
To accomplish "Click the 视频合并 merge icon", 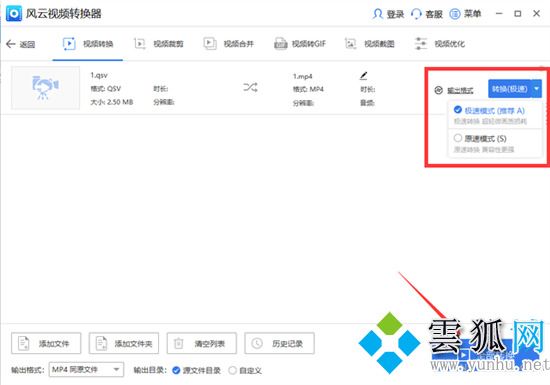I will 210,44.
